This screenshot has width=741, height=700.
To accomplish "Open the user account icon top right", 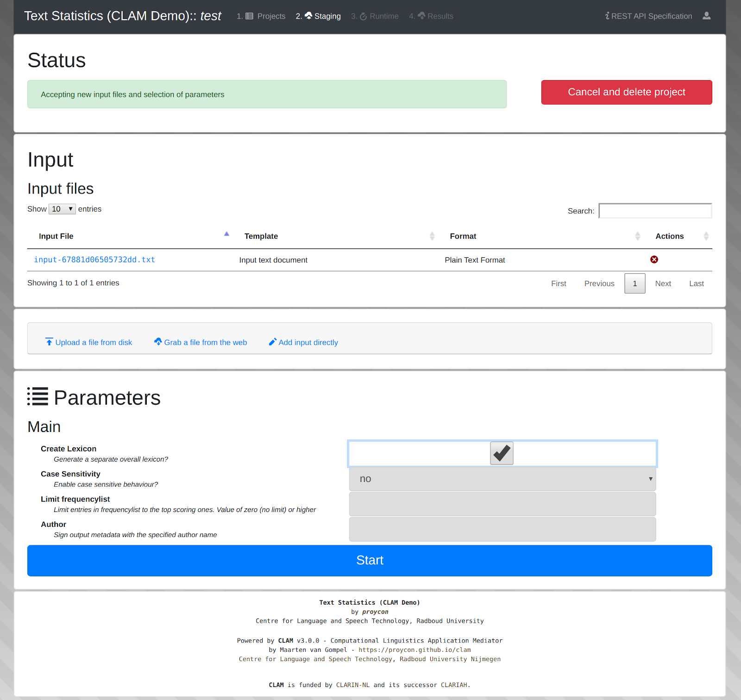I will 707,16.
